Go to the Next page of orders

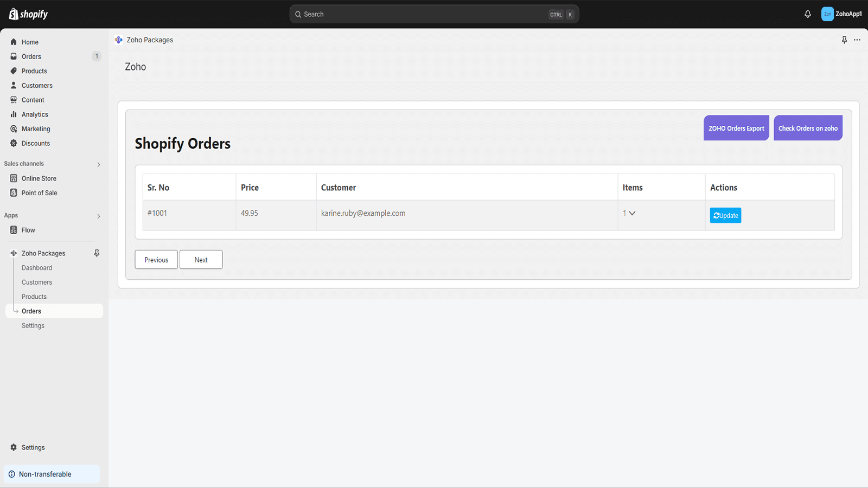201,260
